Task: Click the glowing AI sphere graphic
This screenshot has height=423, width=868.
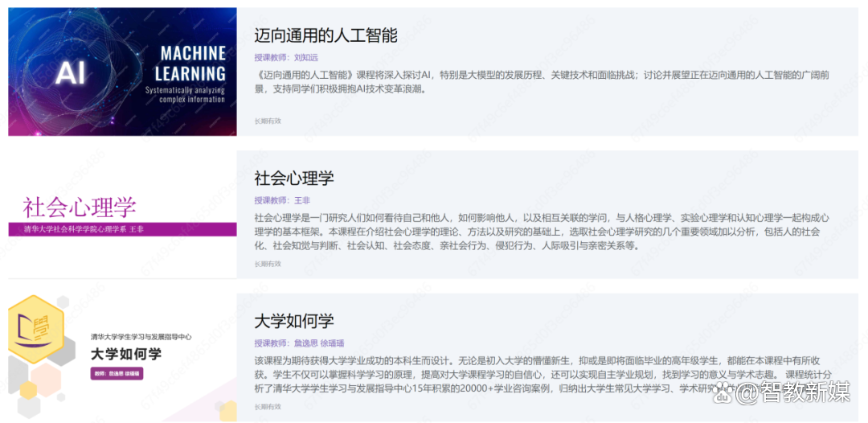Action: click(71, 73)
